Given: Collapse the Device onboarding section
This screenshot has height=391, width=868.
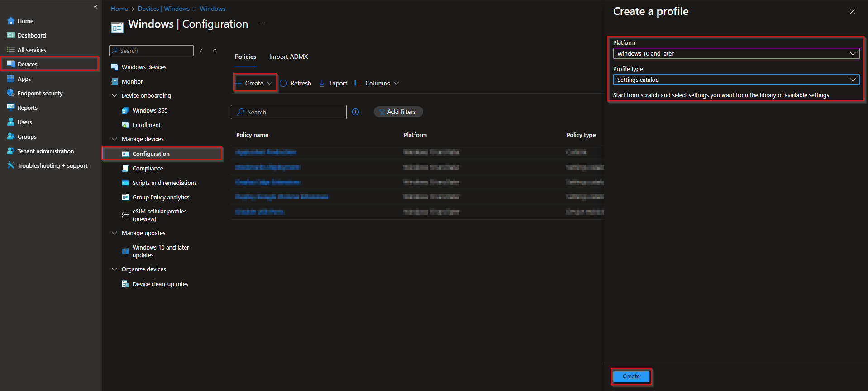Looking at the screenshot, I should (114, 95).
